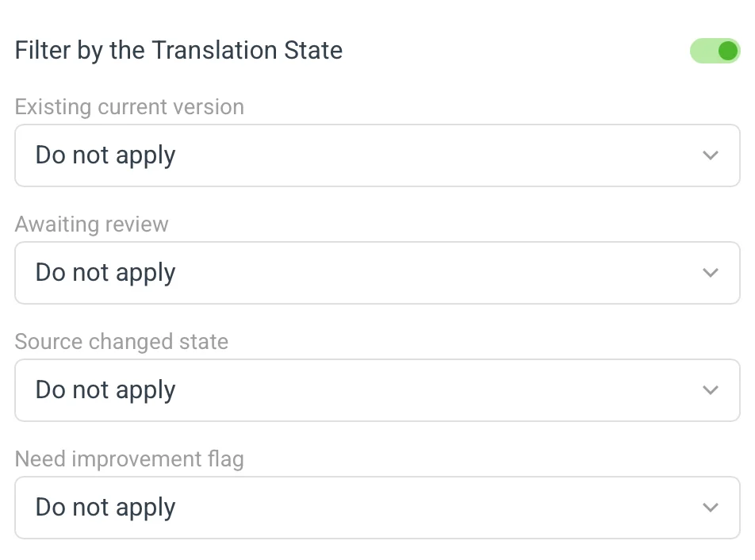Click the chevron arrow in Need improvement flag
Image resolution: width=755 pixels, height=560 pixels.
click(711, 508)
